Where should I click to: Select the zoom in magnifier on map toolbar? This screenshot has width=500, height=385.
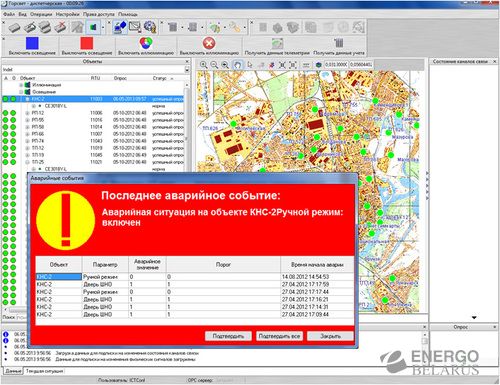204,65
